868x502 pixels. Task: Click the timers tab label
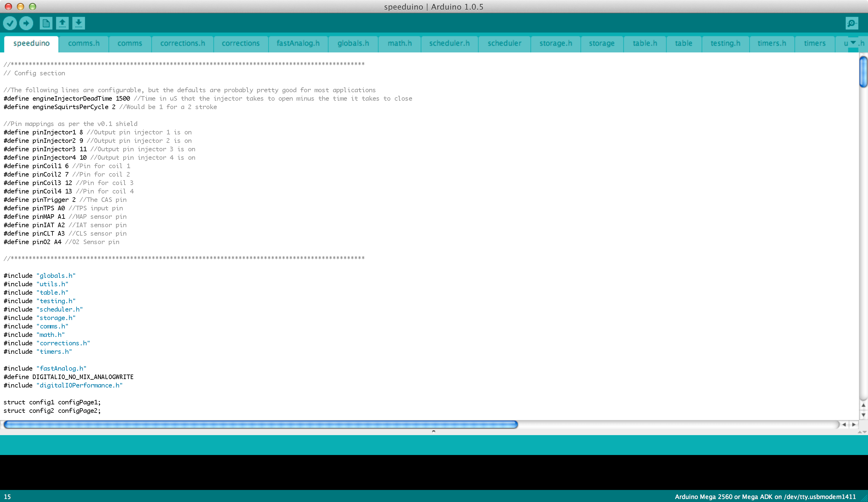(815, 43)
